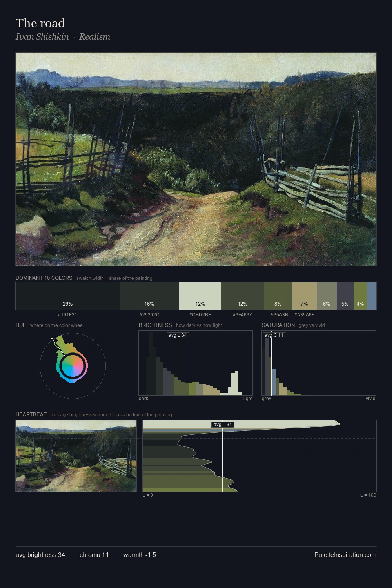Click the HUE section heading
The height and width of the screenshot is (588, 392).
pyautogui.click(x=21, y=325)
